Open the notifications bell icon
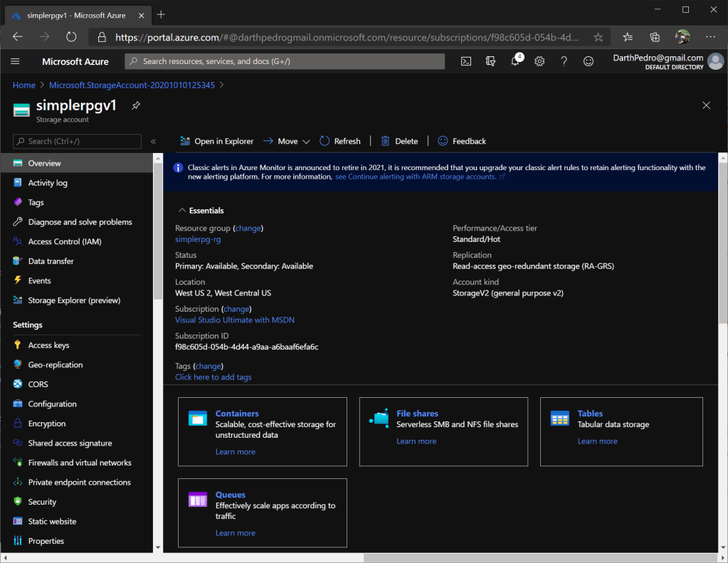The image size is (728, 563). pos(515,61)
